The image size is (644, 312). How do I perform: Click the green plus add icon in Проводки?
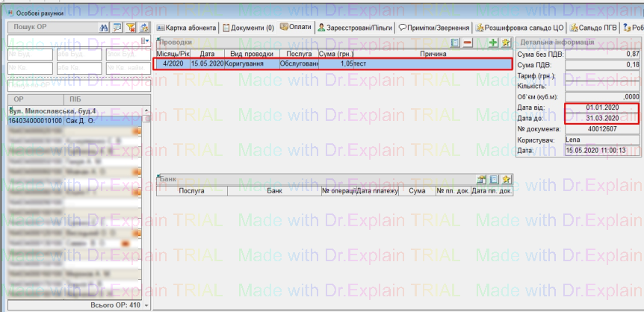coord(493,43)
